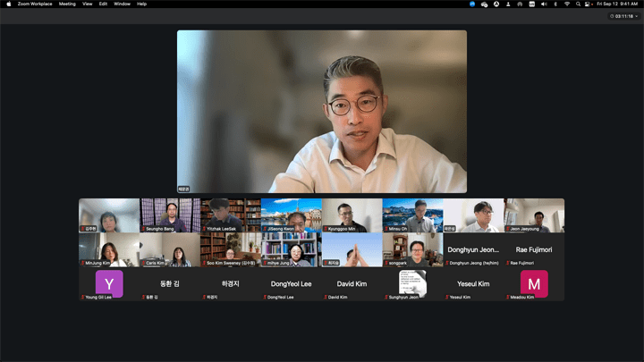
Task: Open the Help menu
Action: [x=141, y=4]
